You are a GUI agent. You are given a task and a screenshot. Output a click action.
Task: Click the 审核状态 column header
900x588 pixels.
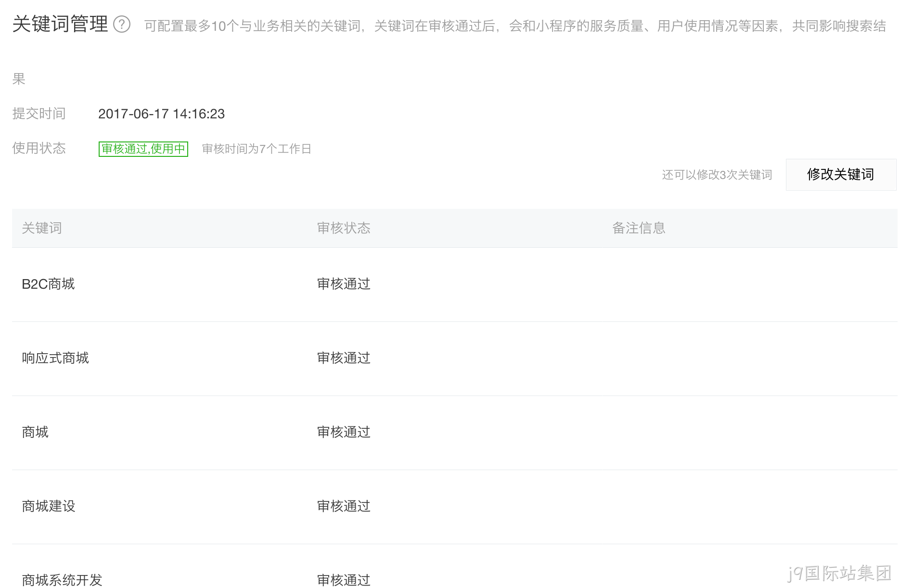click(344, 228)
